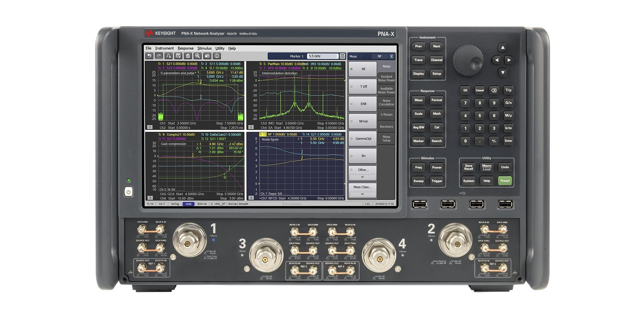Switch to the Noise Correlation softkey tab

click(x=386, y=103)
